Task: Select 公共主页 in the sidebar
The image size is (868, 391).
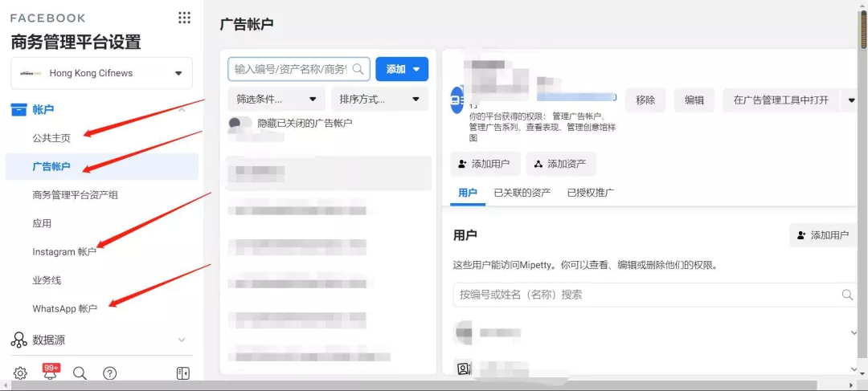Action: (51, 138)
